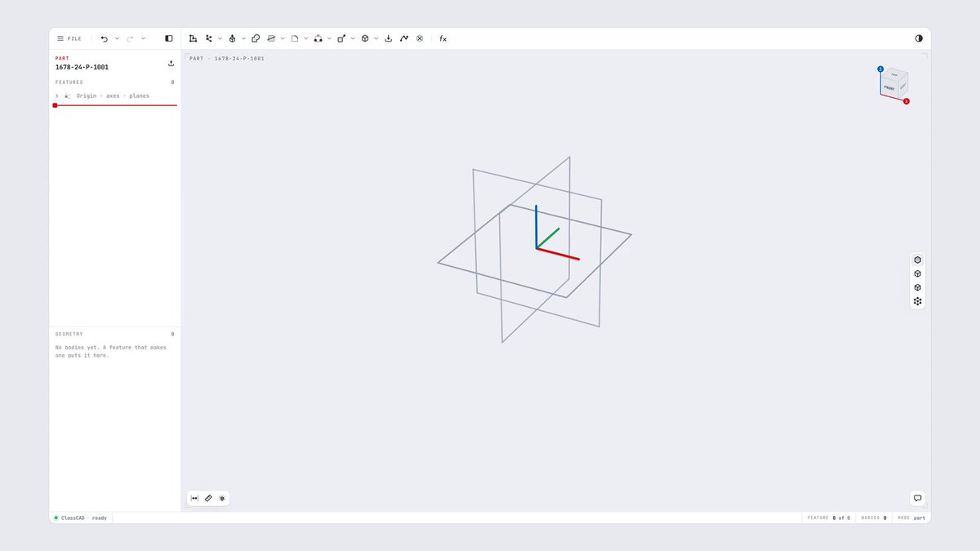Expand dropdown beside the sheet page icon
Screen dimensions: 980x551
[x=306, y=38]
